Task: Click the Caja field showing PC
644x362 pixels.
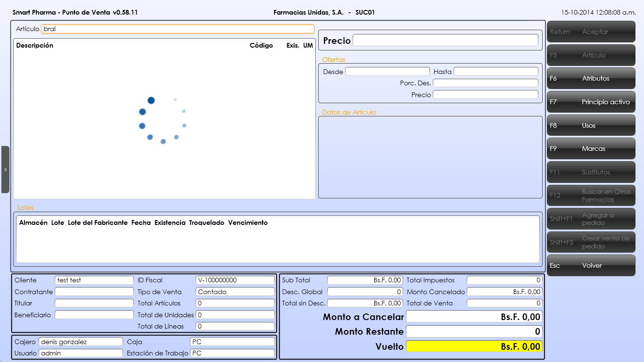Action: point(232,341)
